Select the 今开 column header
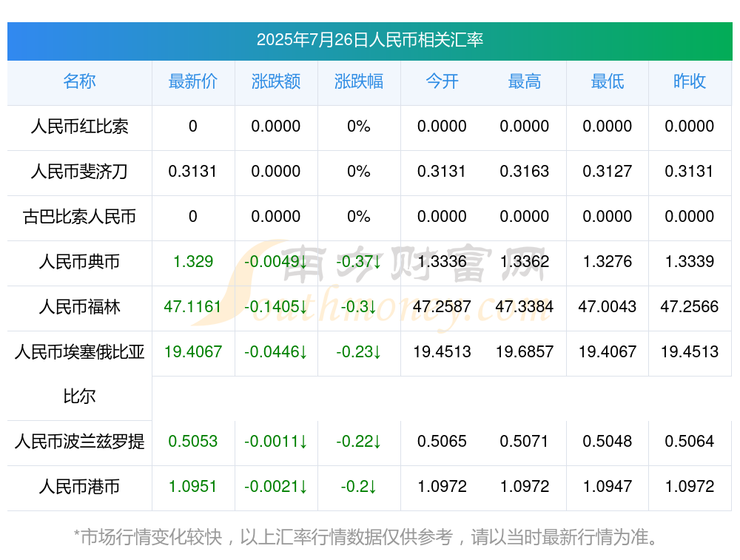740x560 pixels. (x=442, y=81)
